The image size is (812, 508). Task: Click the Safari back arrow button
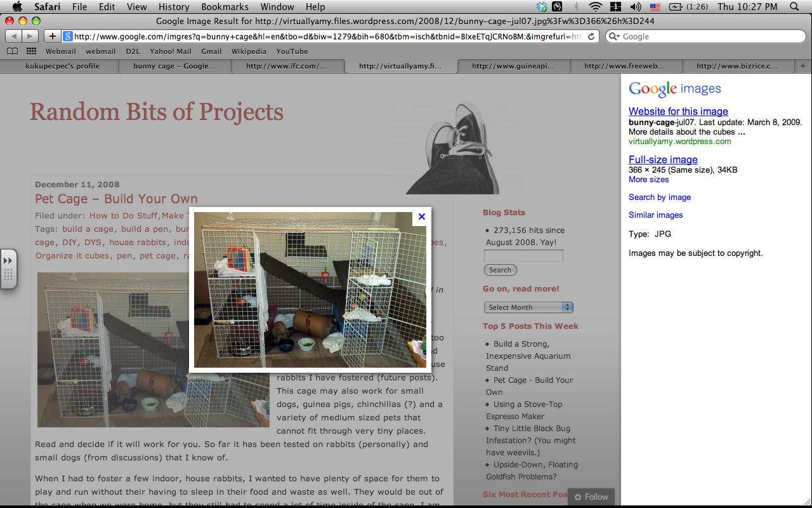[13, 36]
